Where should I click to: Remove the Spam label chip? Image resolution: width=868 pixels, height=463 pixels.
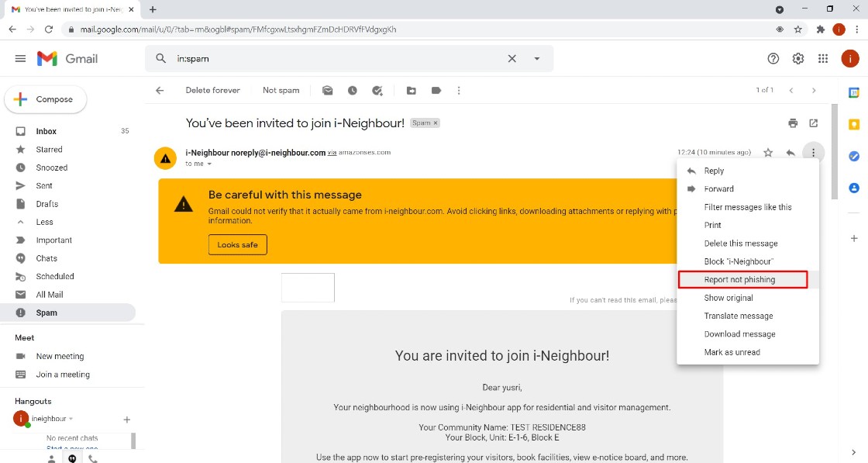click(436, 123)
